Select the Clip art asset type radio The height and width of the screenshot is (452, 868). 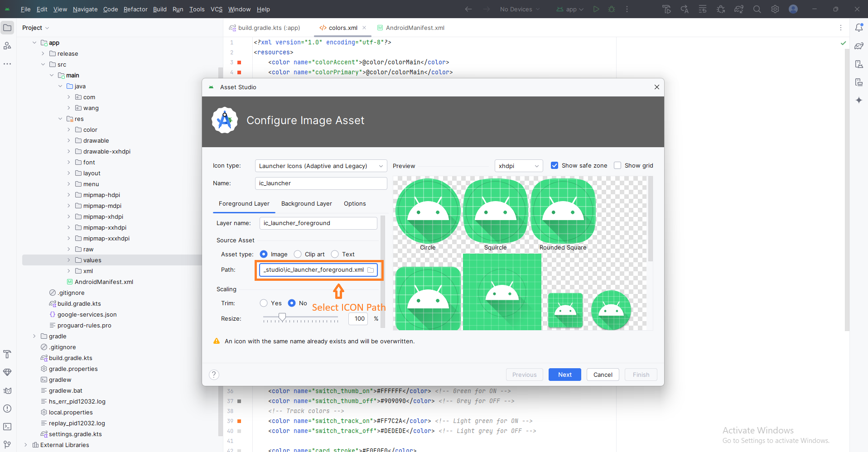(x=298, y=254)
